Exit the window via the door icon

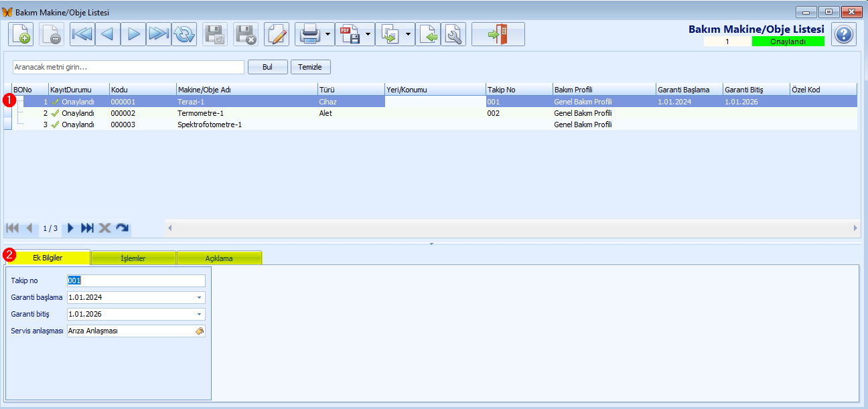[x=498, y=34]
